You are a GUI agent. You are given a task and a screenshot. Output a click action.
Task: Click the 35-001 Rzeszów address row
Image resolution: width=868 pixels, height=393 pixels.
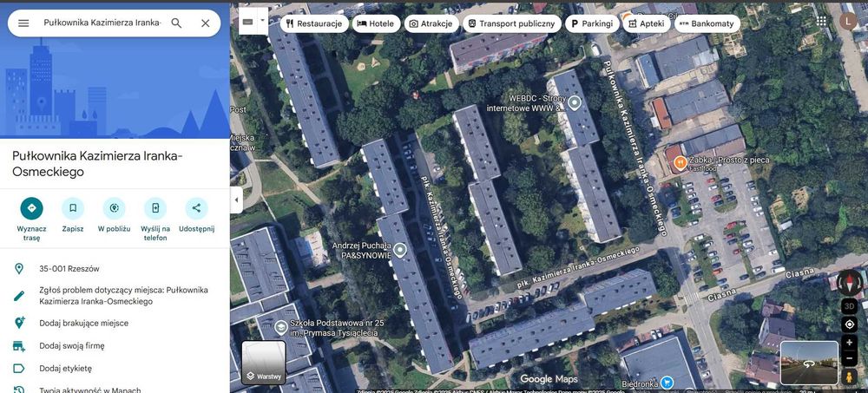pos(115,269)
